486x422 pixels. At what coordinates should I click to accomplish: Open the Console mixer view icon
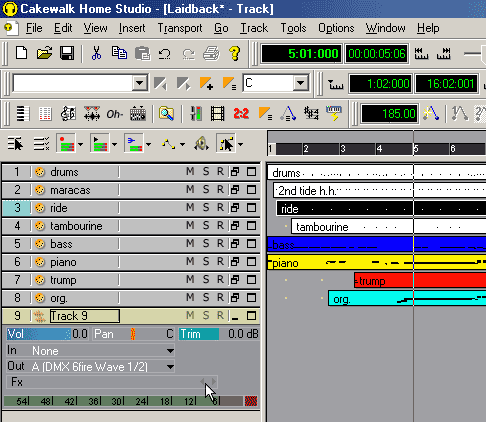coord(196,114)
